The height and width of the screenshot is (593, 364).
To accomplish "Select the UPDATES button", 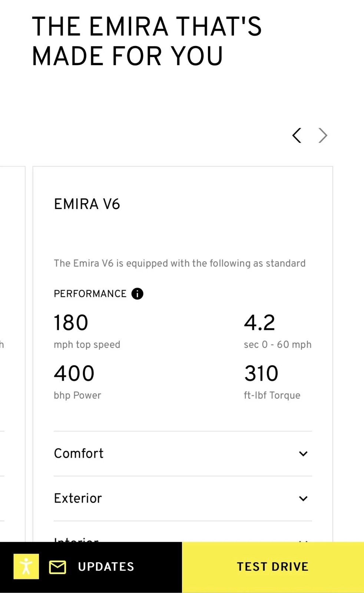I will [x=106, y=567].
